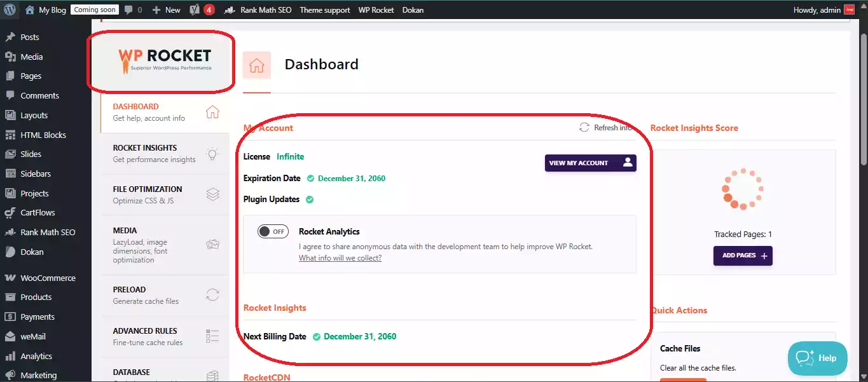
Task: Click the Posts pin icon in sidebar
Action: (10, 37)
